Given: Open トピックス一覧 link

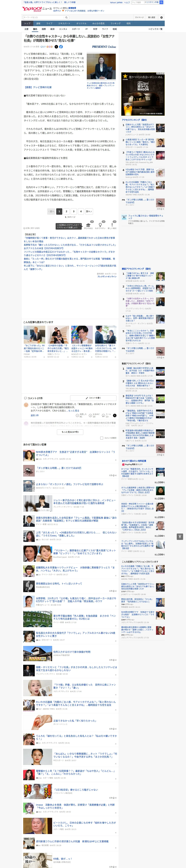Looking at the screenshot, I should [155, 29].
